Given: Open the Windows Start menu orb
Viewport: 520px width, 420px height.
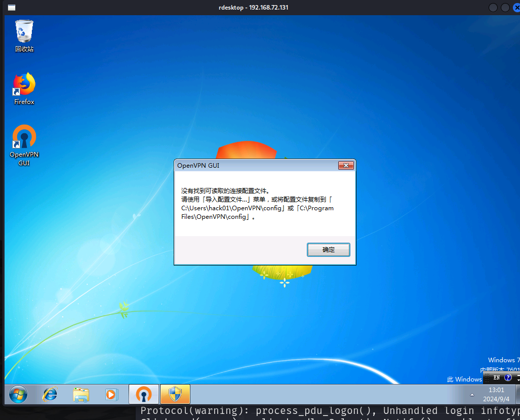Looking at the screenshot, I should pyautogui.click(x=18, y=395).
